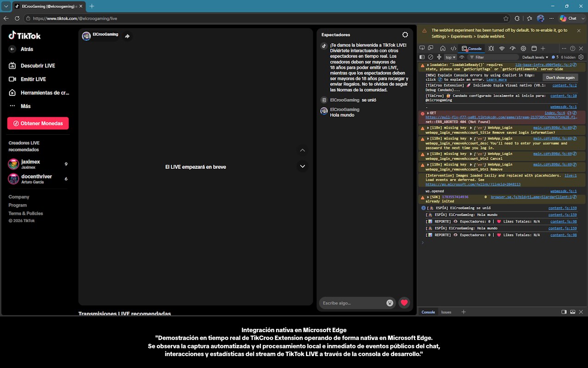Select the ElCrooGaming browser tab
Image resolution: width=588 pixels, height=368 pixels.
click(x=48, y=6)
